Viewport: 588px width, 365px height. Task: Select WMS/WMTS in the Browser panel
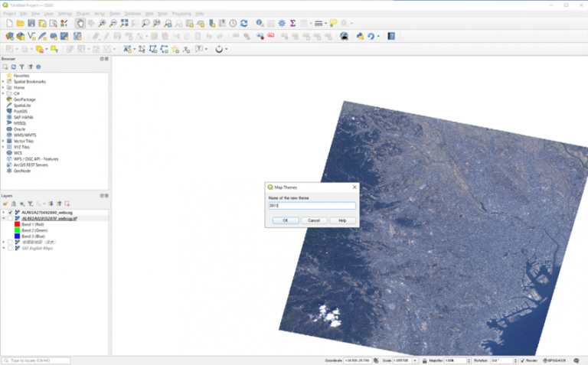pyautogui.click(x=24, y=135)
